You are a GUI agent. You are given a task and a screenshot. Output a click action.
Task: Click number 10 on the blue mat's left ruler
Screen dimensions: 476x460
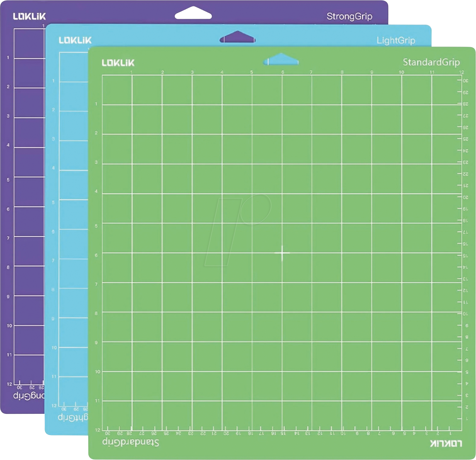tap(54, 348)
